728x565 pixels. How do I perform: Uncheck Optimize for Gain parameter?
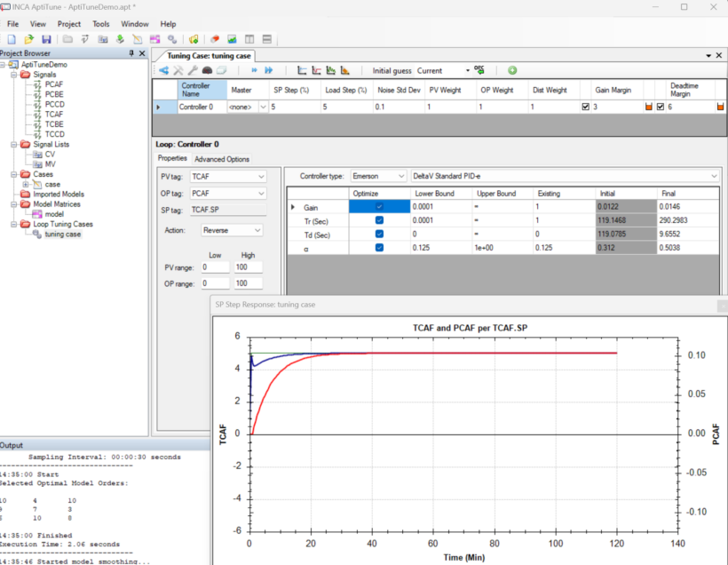tap(380, 207)
